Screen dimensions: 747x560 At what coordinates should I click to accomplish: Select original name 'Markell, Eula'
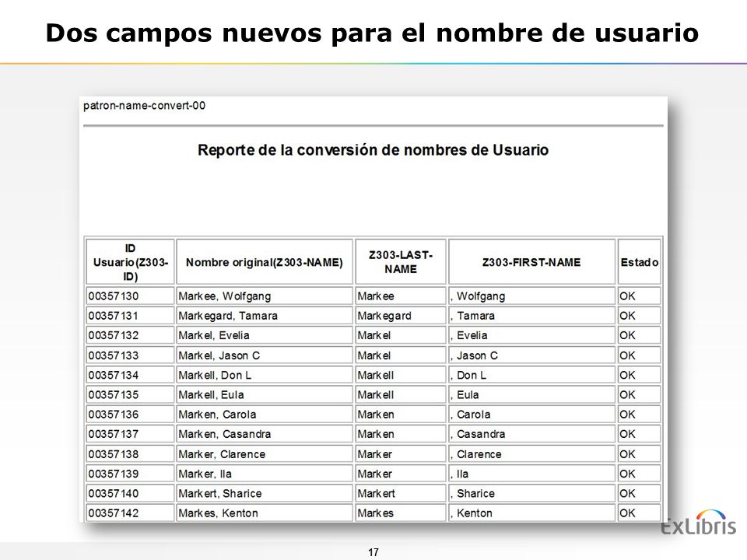click(265, 395)
